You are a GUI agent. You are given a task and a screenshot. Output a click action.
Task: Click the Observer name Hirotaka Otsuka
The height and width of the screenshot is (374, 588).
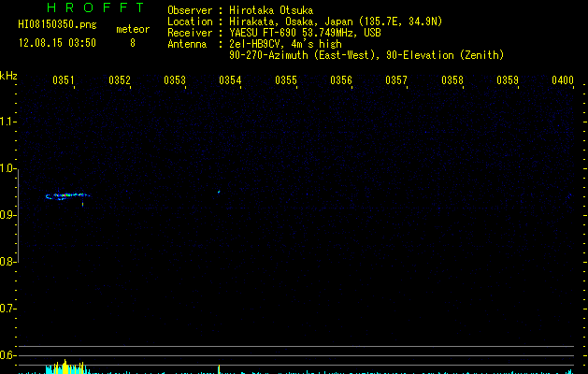(271, 10)
